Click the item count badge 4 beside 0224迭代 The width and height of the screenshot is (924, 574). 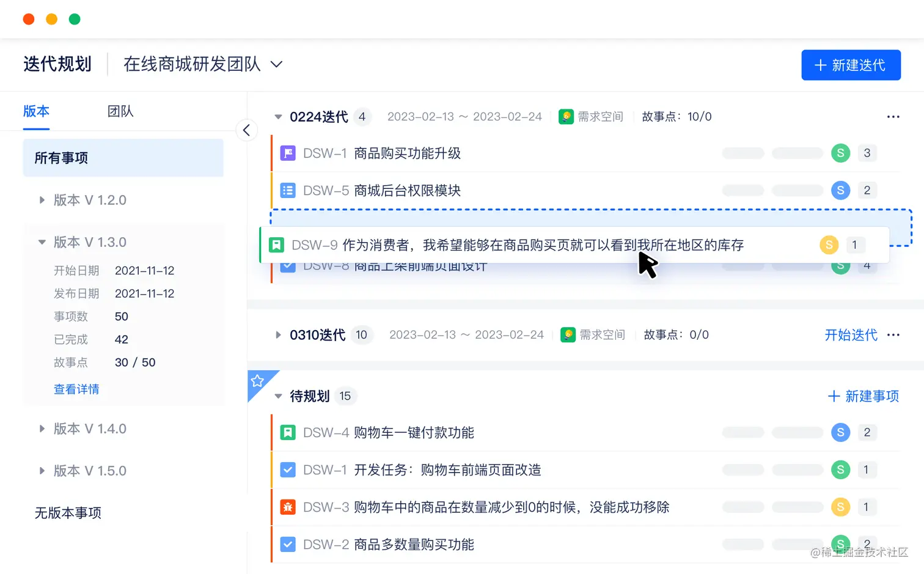[x=362, y=117]
